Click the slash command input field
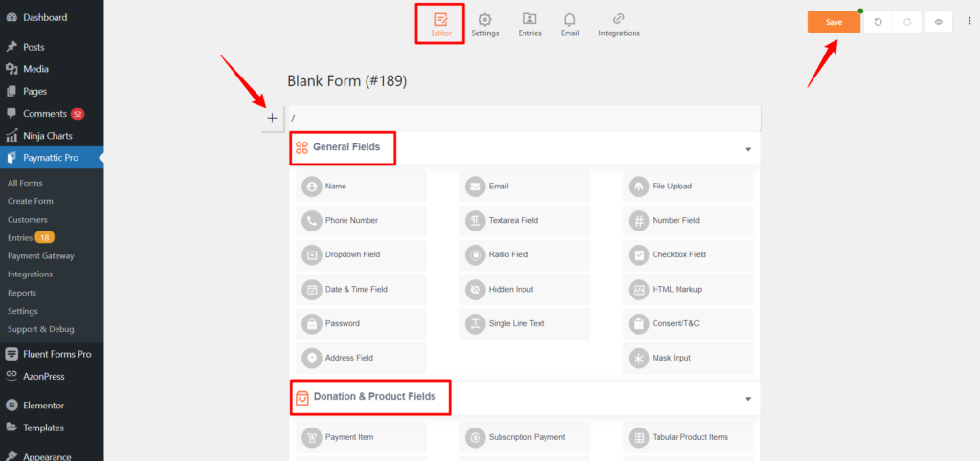 523,118
